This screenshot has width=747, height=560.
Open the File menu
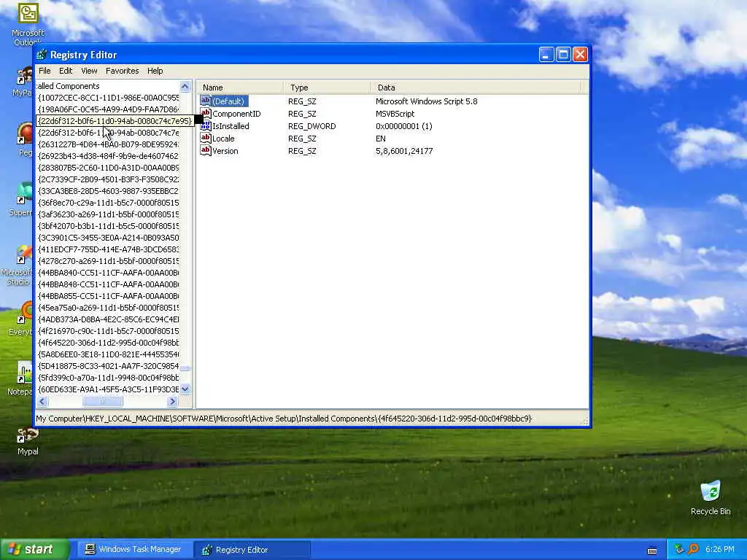coord(44,71)
